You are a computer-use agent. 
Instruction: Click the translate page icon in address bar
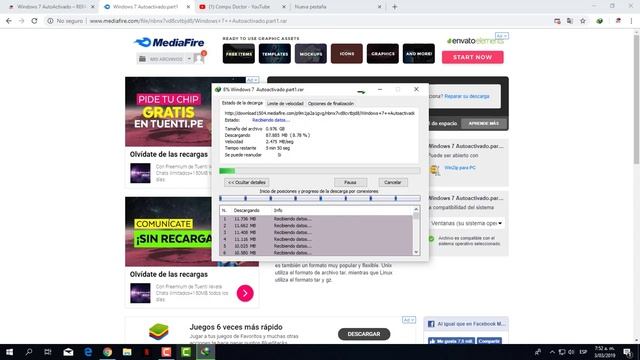(x=570, y=21)
